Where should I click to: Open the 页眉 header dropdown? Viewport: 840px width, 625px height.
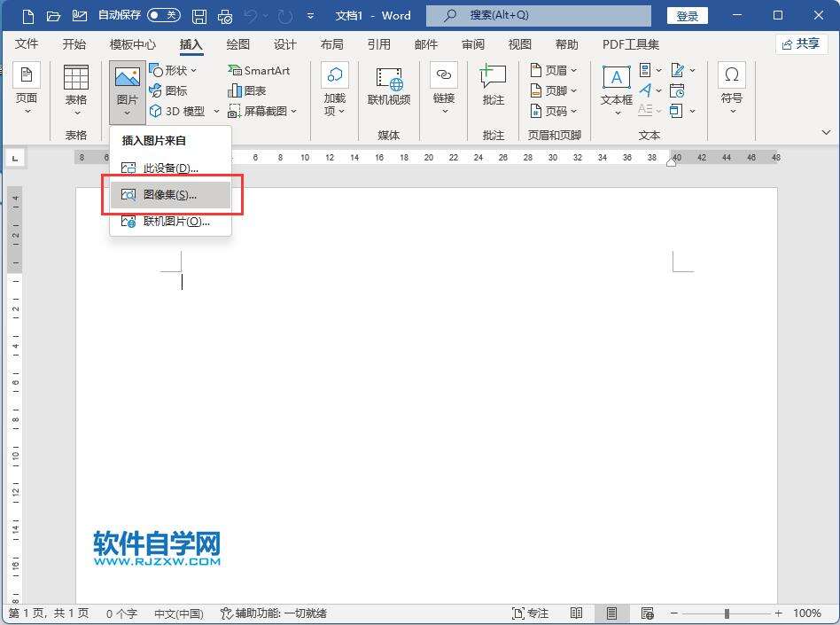pos(554,70)
